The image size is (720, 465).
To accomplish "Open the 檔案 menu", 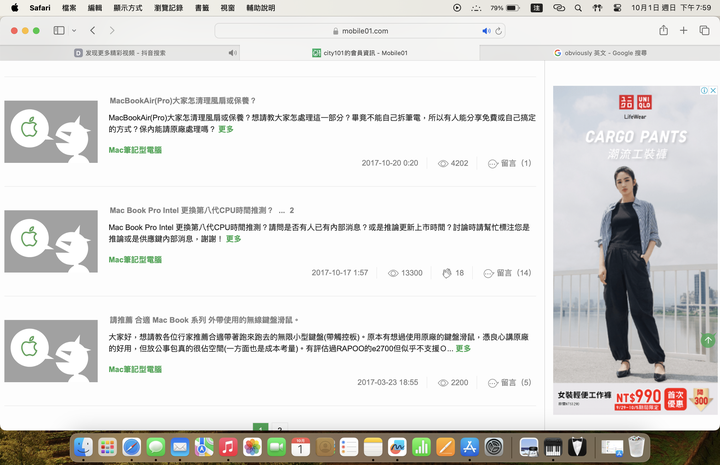I will coord(69,8).
